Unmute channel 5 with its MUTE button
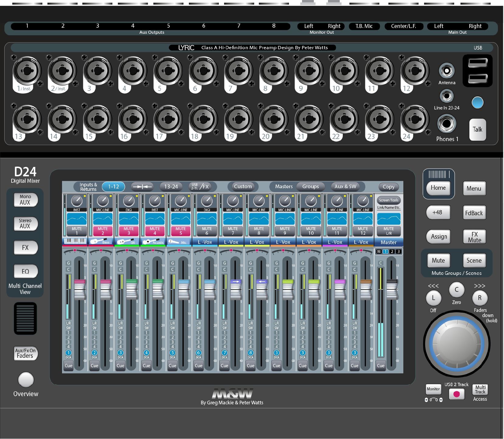This screenshot has width=504, height=439. [x=181, y=231]
